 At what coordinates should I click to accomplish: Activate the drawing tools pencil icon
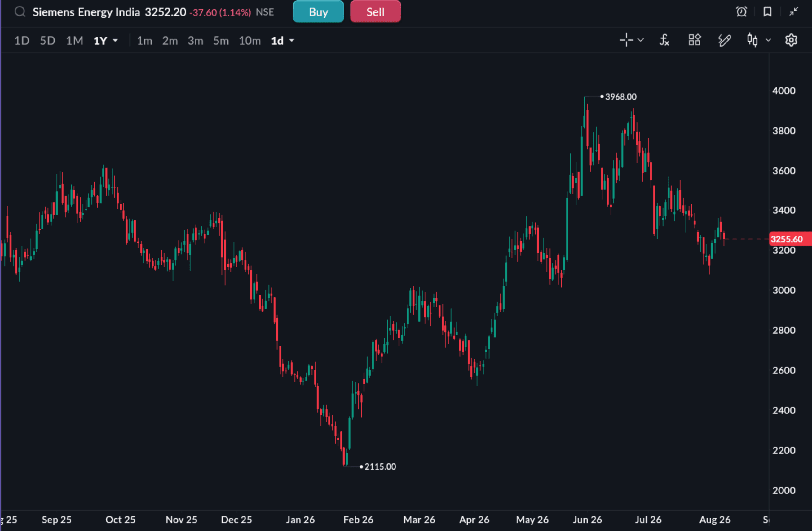click(x=724, y=40)
